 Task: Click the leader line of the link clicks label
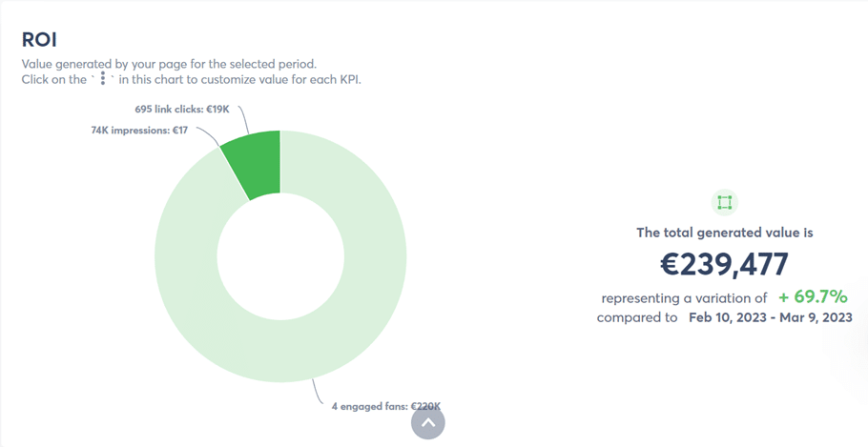point(243,121)
